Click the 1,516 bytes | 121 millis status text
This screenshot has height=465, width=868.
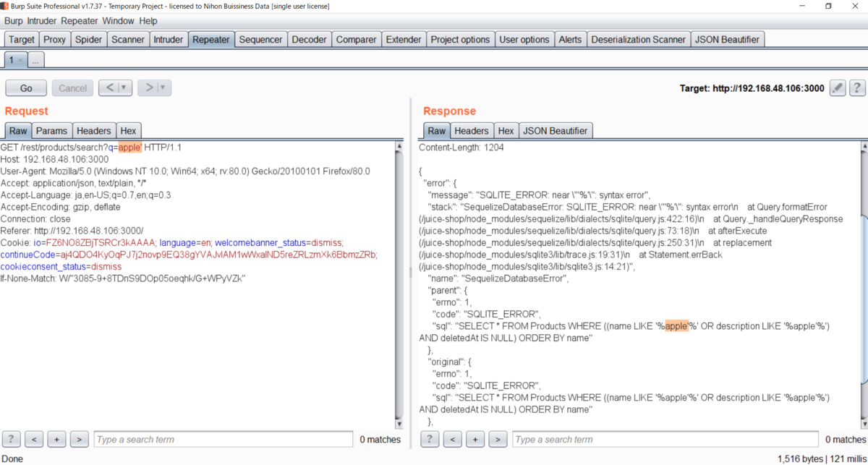click(821, 458)
